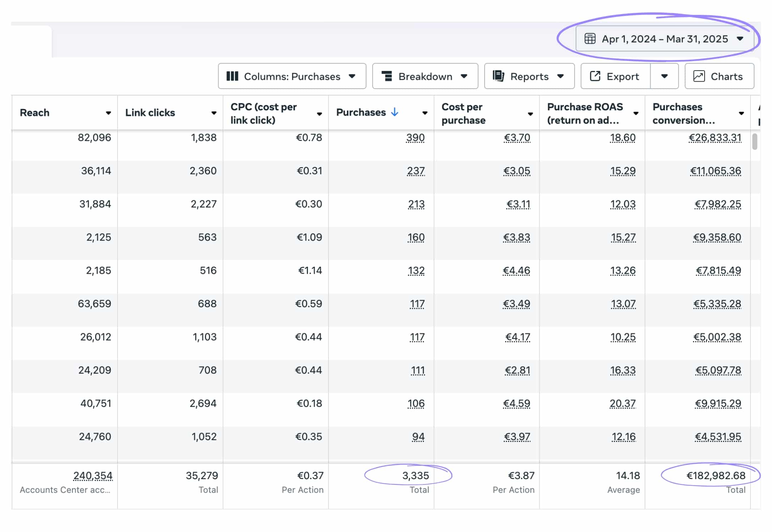Viewport: 772px width, 532px height.
Task: Click the Breakdown stacked-bars icon
Action: click(387, 76)
